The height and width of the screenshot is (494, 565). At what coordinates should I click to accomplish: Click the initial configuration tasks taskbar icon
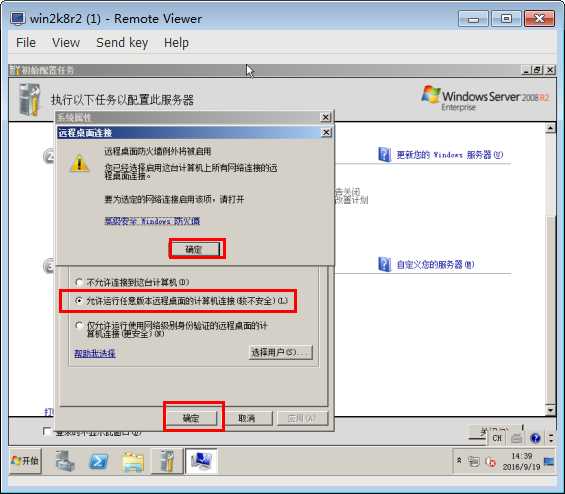pos(166,461)
